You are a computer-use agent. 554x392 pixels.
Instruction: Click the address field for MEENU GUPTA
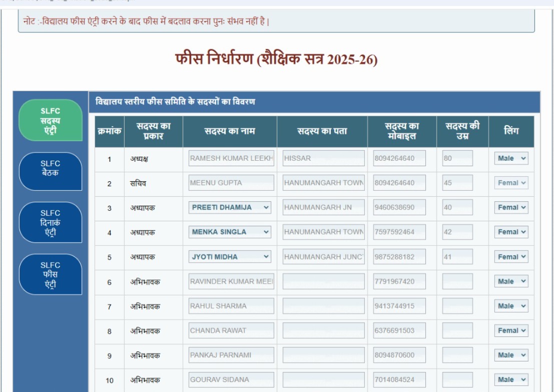[x=323, y=183]
